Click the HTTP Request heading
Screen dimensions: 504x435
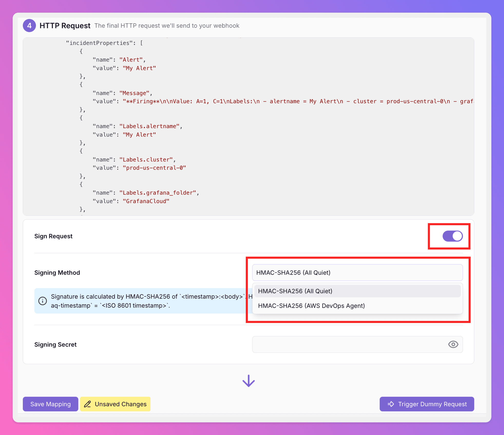click(x=65, y=26)
